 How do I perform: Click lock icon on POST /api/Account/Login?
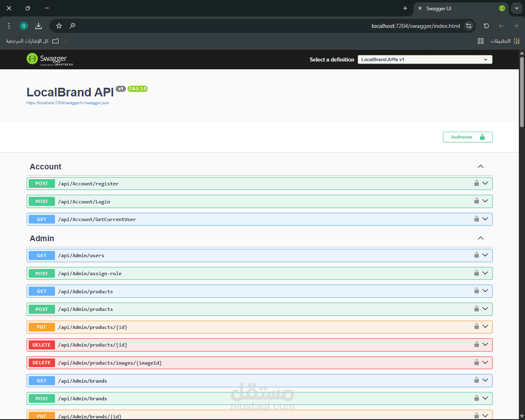click(x=477, y=201)
